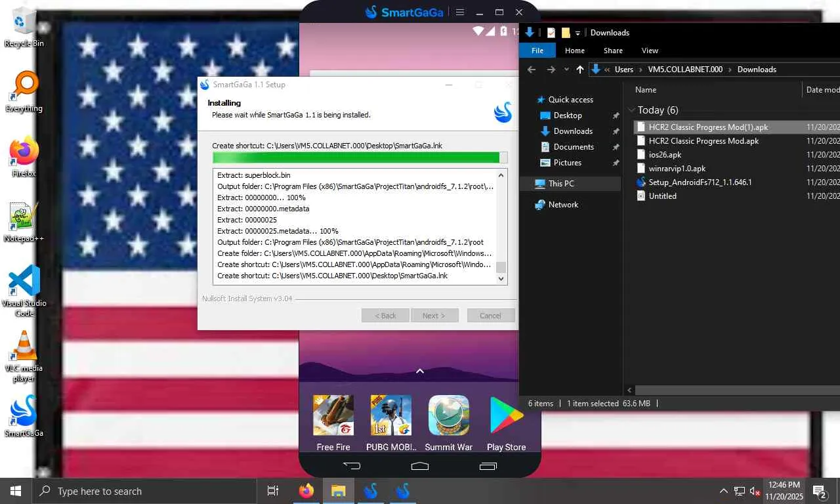Click the New folder icon in Explorer title bar

565,33
